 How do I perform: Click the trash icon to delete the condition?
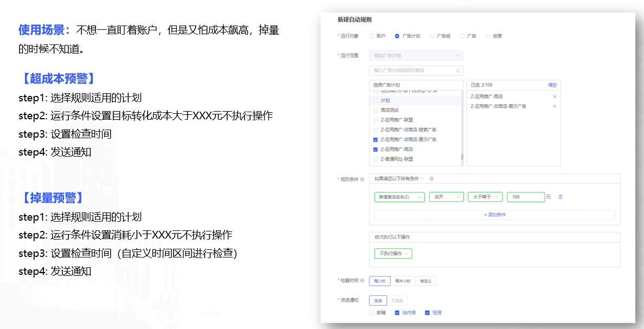tap(560, 197)
